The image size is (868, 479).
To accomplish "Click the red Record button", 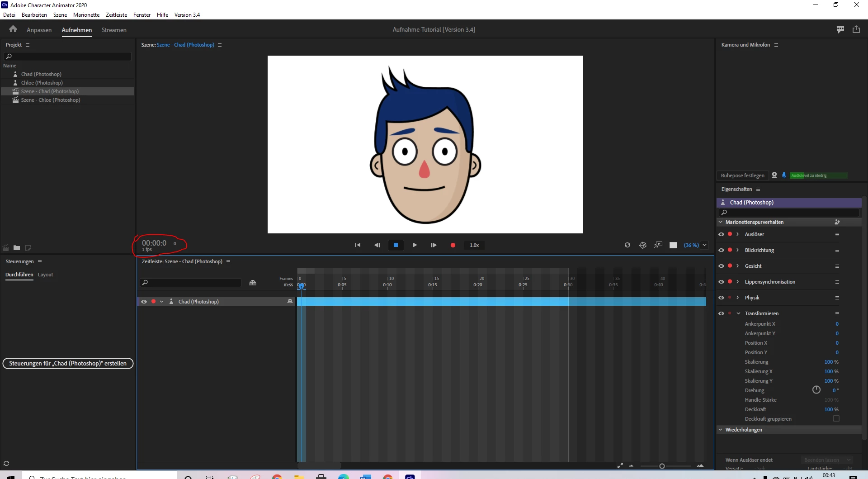I will [x=453, y=245].
